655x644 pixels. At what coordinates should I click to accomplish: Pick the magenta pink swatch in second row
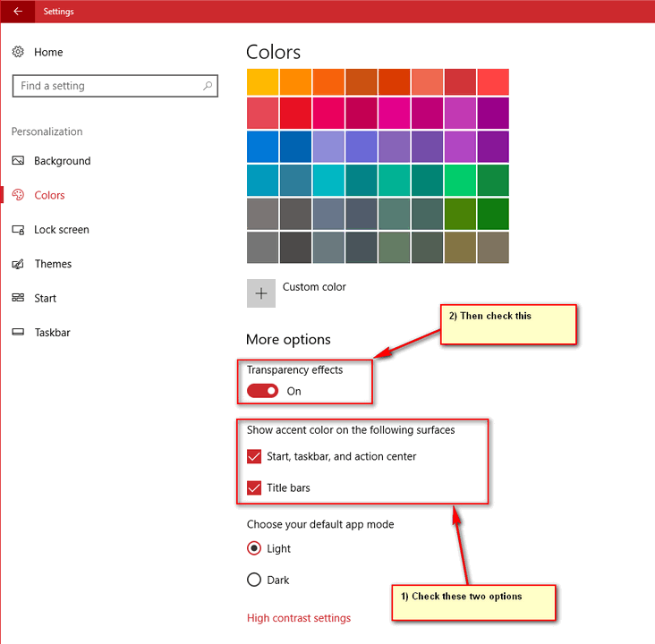(x=395, y=113)
